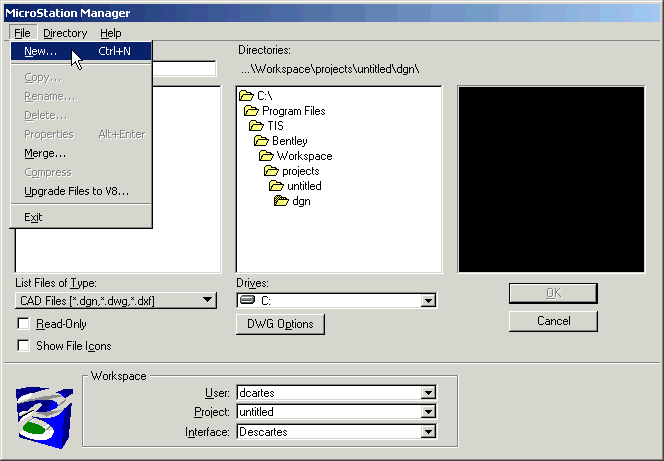Click the greyed Compress entry
The height and width of the screenshot is (461, 664).
click(x=81, y=172)
